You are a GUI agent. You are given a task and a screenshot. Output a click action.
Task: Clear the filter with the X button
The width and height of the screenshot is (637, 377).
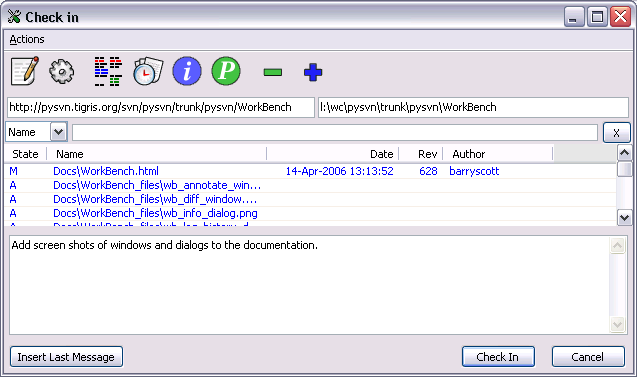coord(616,132)
